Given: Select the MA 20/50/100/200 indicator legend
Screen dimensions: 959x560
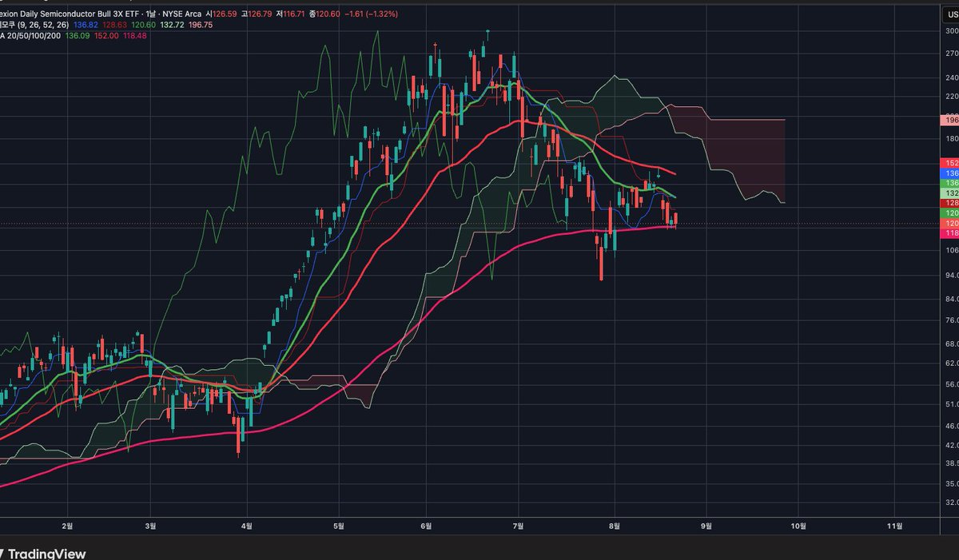Looking at the screenshot, I should [30, 36].
